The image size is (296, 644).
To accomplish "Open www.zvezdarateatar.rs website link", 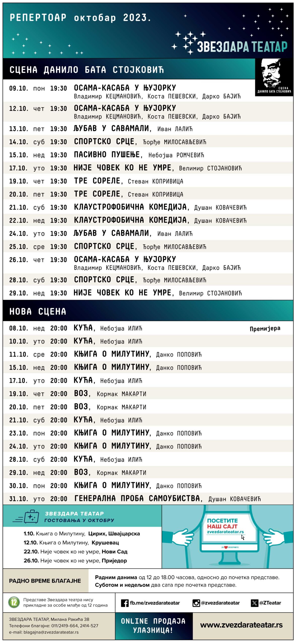I will tap(241, 625).
